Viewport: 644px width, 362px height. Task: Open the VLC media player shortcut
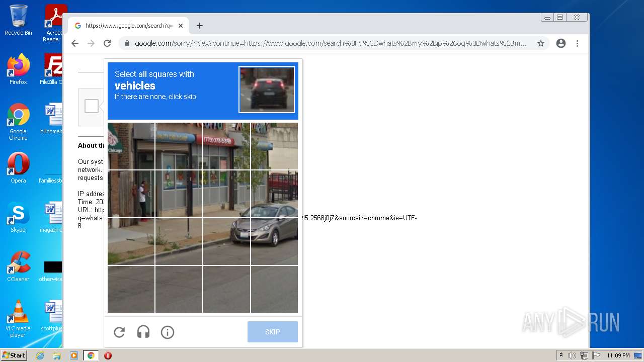coord(18,319)
